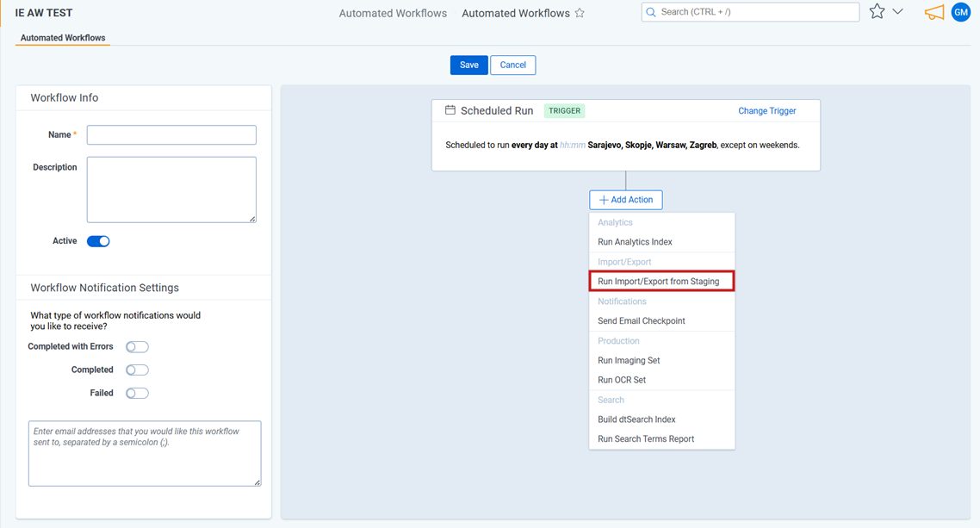980x528 pixels.
Task: Pick Build dtSearch Index from the menu
Action: pyautogui.click(x=635, y=419)
